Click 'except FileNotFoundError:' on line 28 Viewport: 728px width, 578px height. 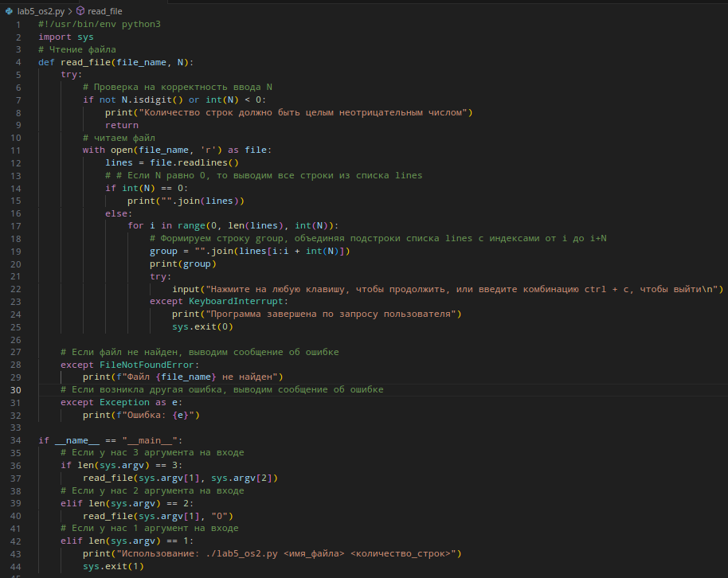130,365
